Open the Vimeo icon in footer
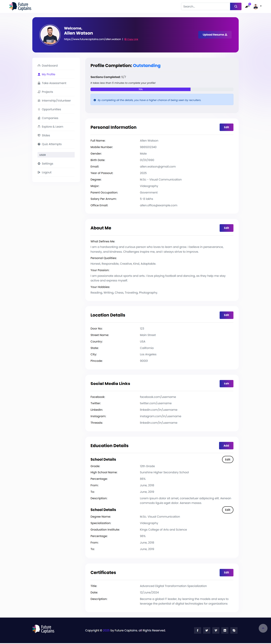The height and width of the screenshot is (644, 271). pos(216,630)
